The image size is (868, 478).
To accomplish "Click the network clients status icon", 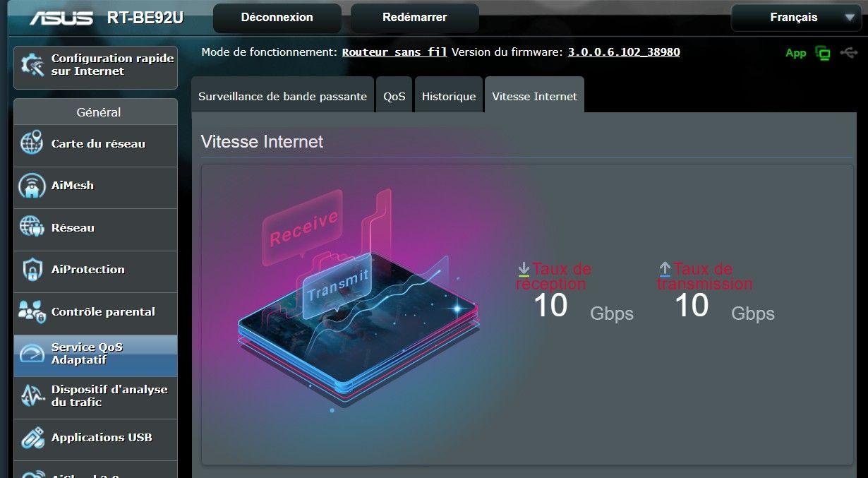I will tap(823, 53).
